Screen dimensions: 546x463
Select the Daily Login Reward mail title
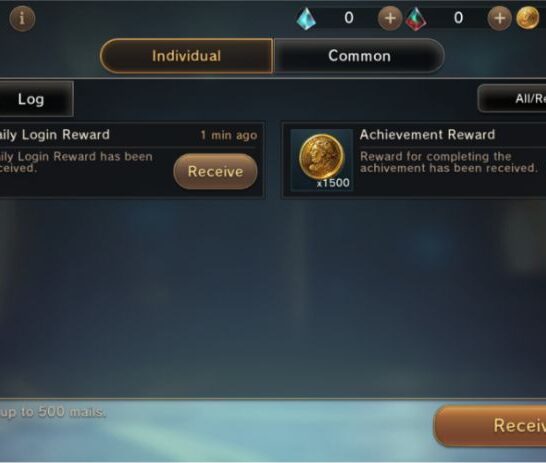pyautogui.click(x=55, y=135)
